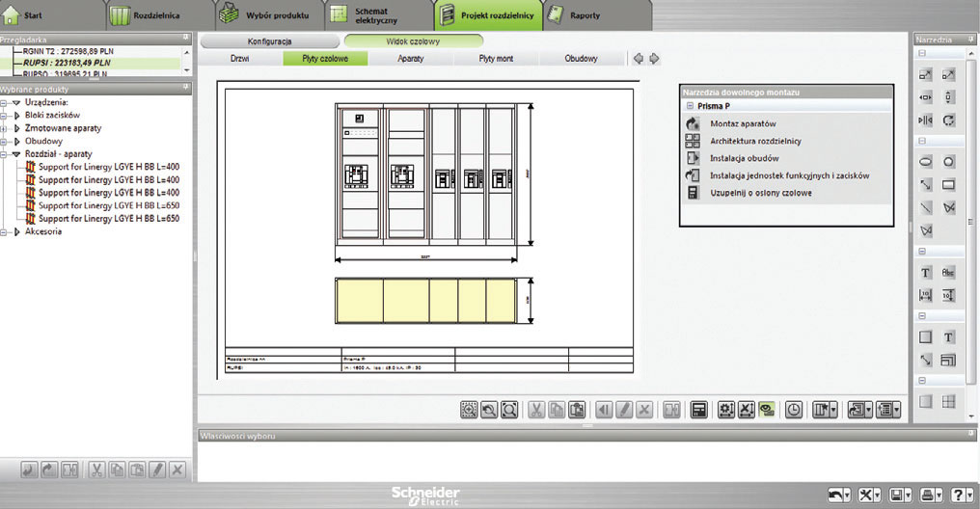
Task: Click Architektura rozdzielnicy
Action: tap(755, 141)
